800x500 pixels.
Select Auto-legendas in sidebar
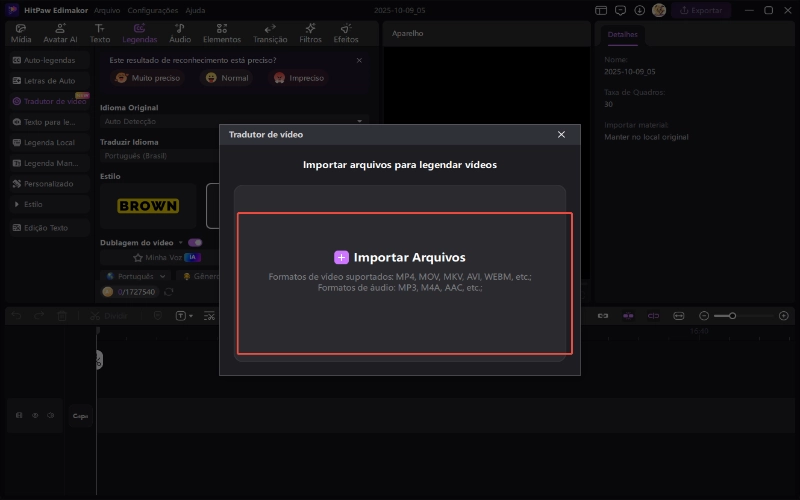49,60
